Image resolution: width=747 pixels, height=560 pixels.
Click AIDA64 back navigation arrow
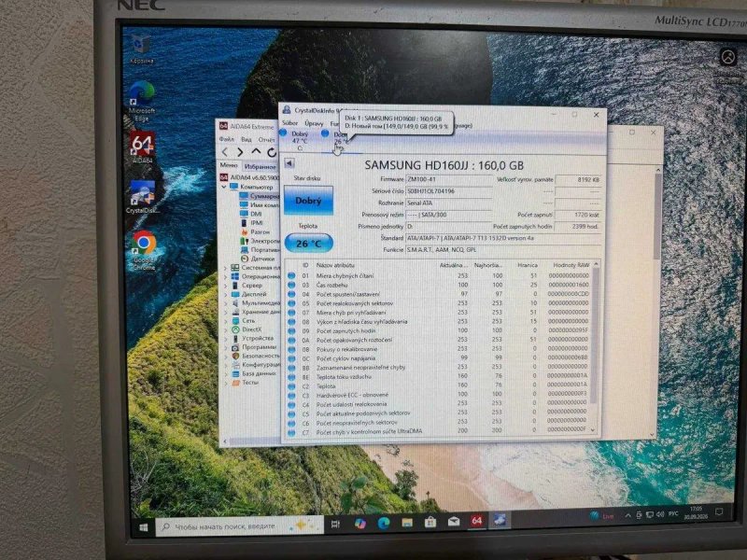[226, 152]
